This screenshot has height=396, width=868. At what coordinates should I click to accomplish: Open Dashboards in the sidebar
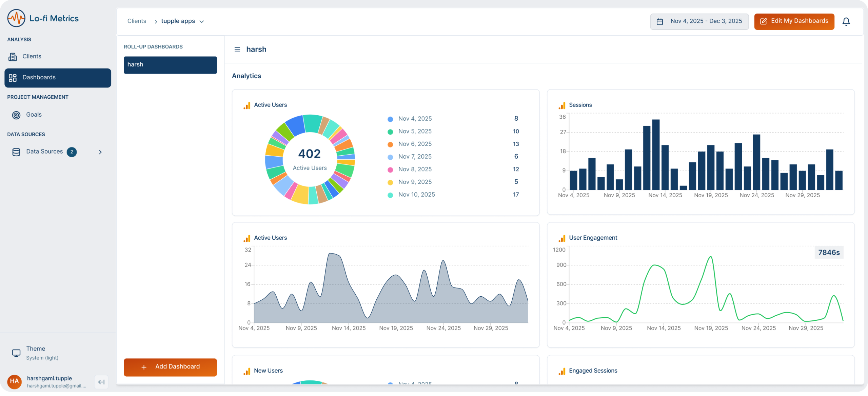(58, 78)
